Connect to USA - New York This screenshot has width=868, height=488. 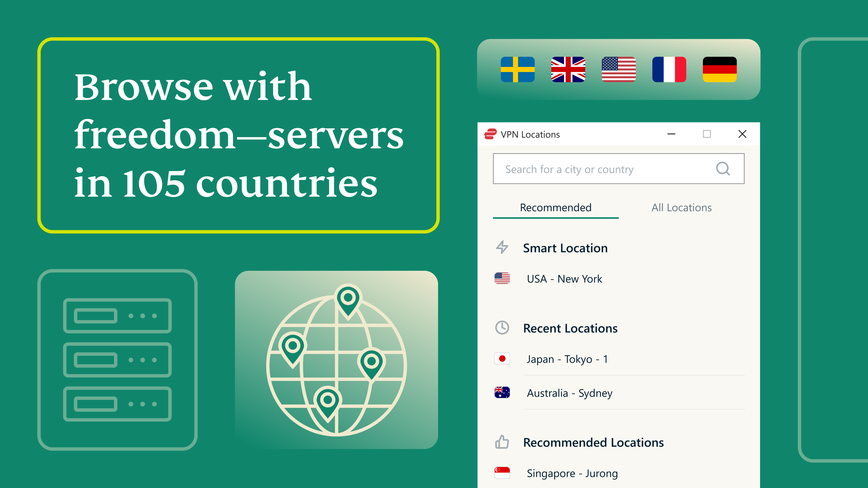(x=564, y=279)
